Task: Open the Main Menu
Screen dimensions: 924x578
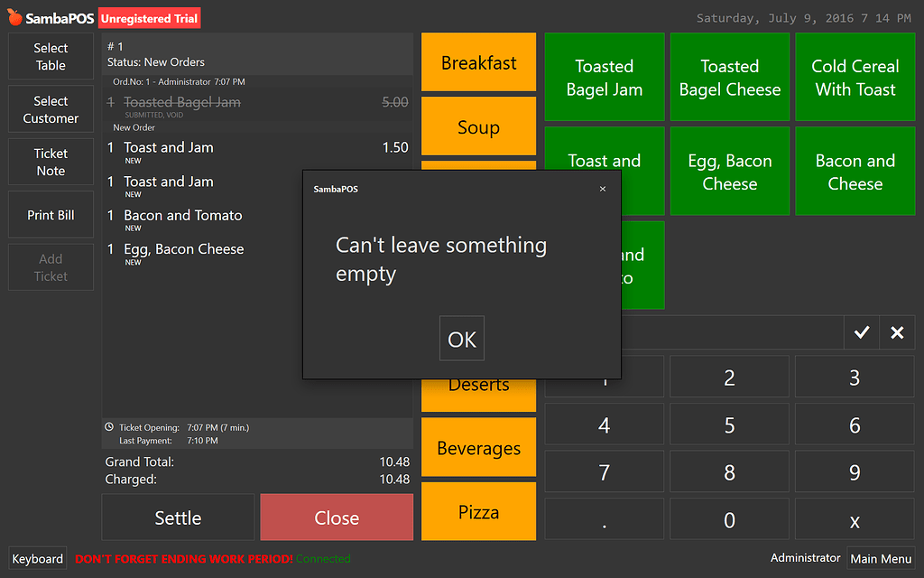Action: (882, 558)
